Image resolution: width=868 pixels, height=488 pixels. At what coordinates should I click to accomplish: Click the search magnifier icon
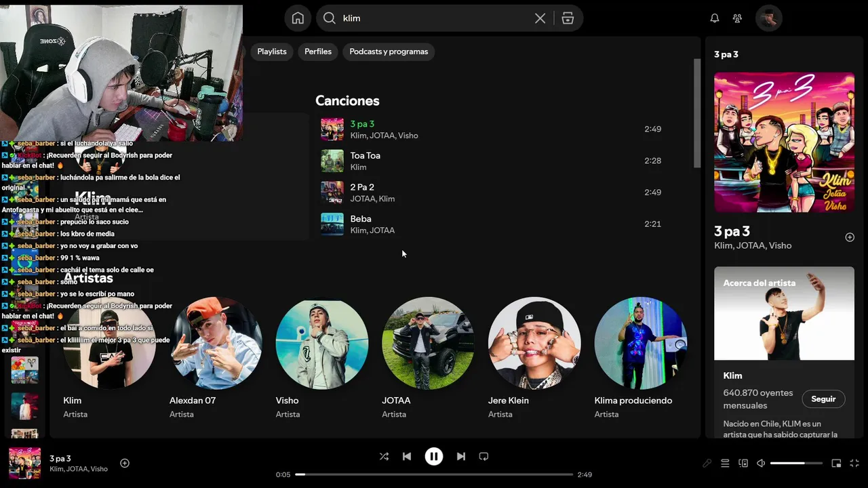[x=330, y=18]
